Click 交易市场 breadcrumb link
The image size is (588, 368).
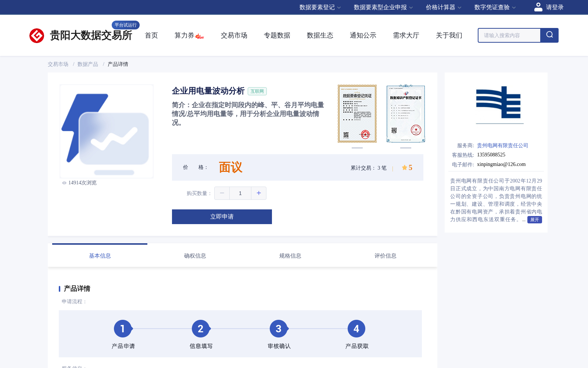click(58, 64)
